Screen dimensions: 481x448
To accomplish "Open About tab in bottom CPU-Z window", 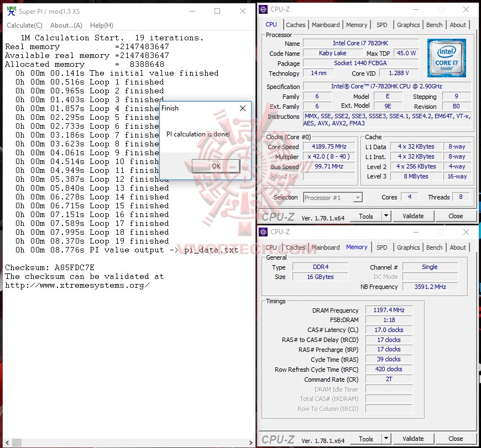I will click(x=458, y=247).
